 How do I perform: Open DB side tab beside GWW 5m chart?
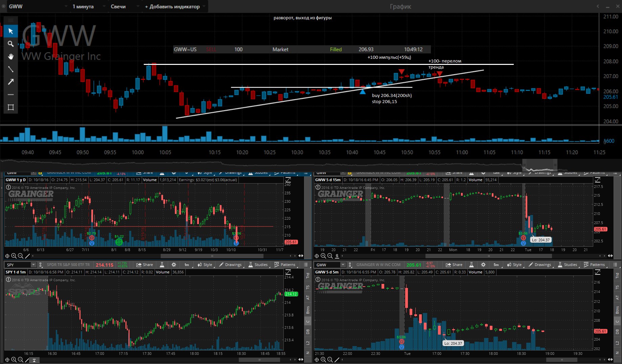click(x=617, y=332)
